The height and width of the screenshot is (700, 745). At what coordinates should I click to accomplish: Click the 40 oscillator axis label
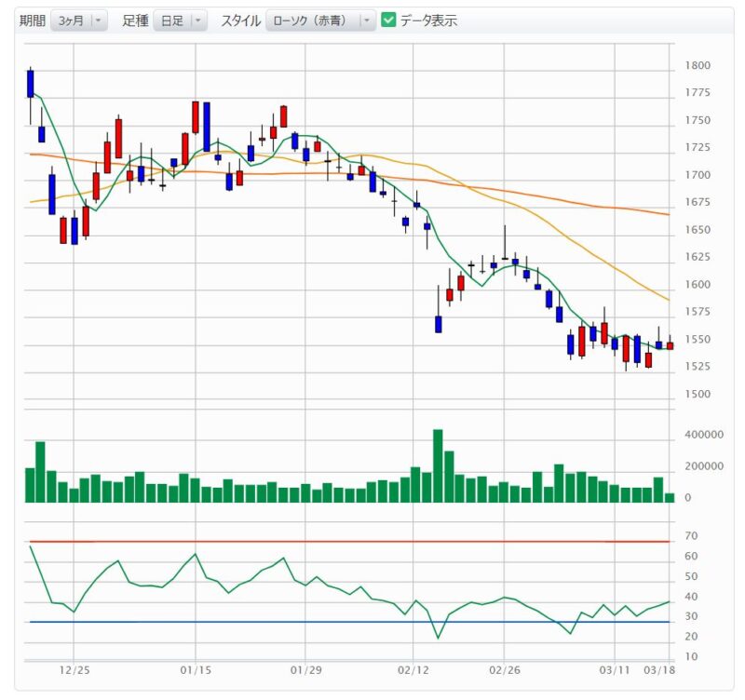coord(691,597)
